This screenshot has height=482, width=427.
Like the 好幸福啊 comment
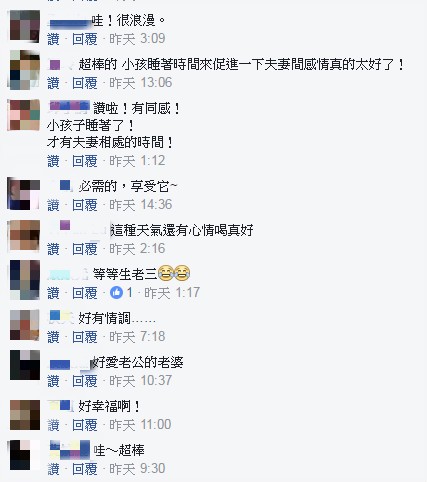53,425
